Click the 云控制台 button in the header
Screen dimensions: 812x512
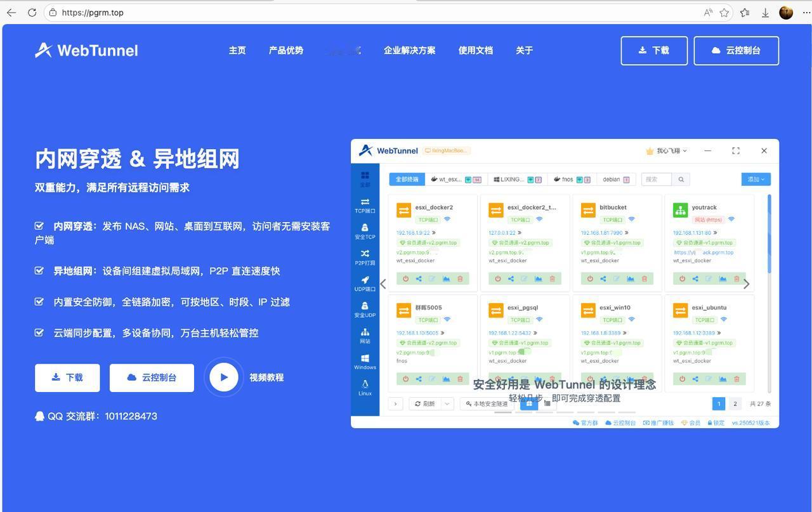[737, 50]
